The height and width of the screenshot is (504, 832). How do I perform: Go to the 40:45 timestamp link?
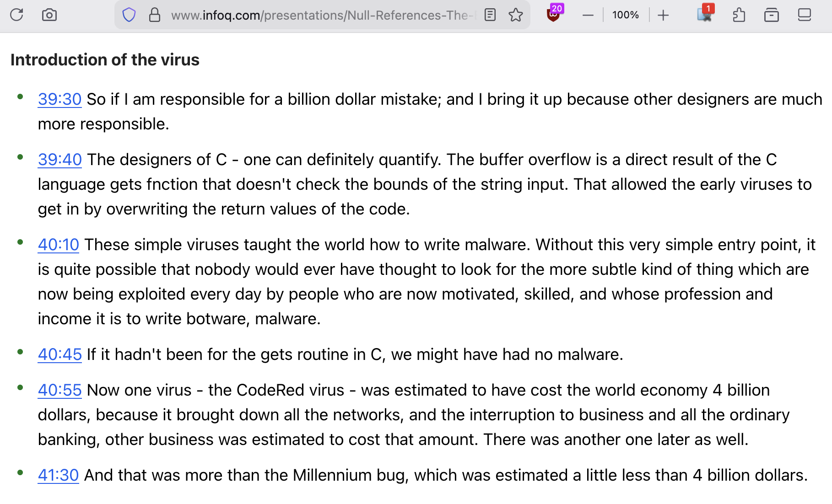click(x=59, y=354)
